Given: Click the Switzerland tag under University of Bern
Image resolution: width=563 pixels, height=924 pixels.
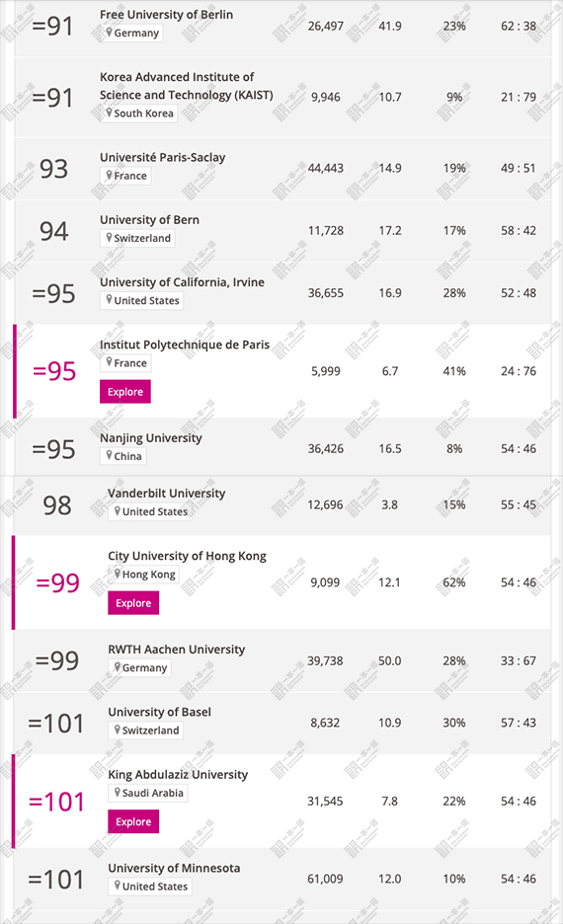Looking at the screenshot, I should pyautogui.click(x=137, y=238).
